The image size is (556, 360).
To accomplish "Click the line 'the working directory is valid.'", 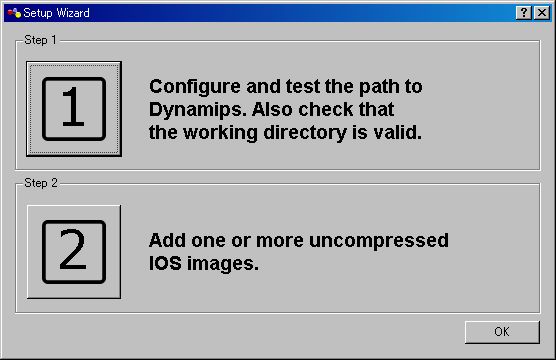I will coord(285,133).
